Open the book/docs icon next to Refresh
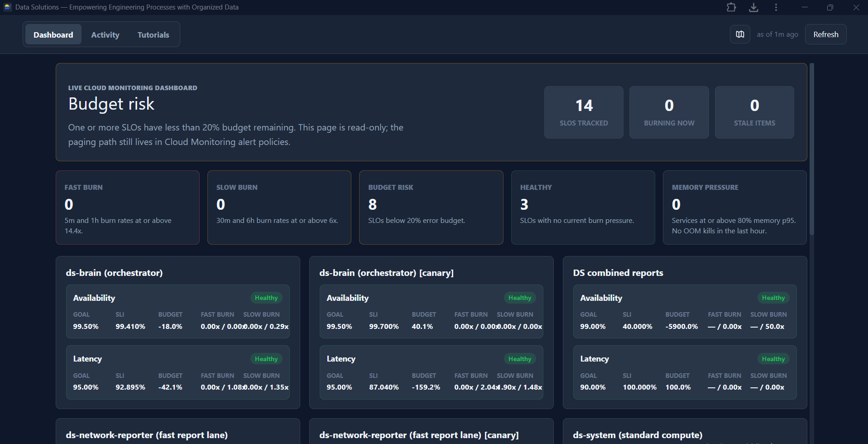The height and width of the screenshot is (444, 868). pos(740,34)
